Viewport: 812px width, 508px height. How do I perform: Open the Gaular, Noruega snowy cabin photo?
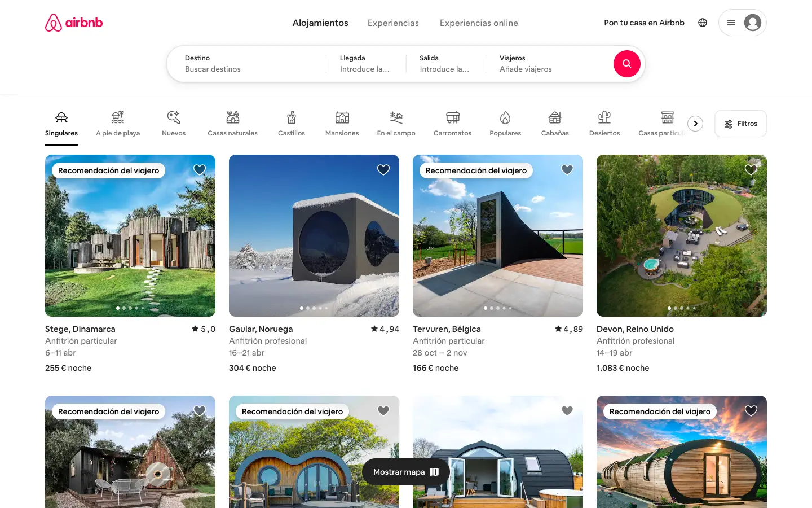tap(314, 235)
